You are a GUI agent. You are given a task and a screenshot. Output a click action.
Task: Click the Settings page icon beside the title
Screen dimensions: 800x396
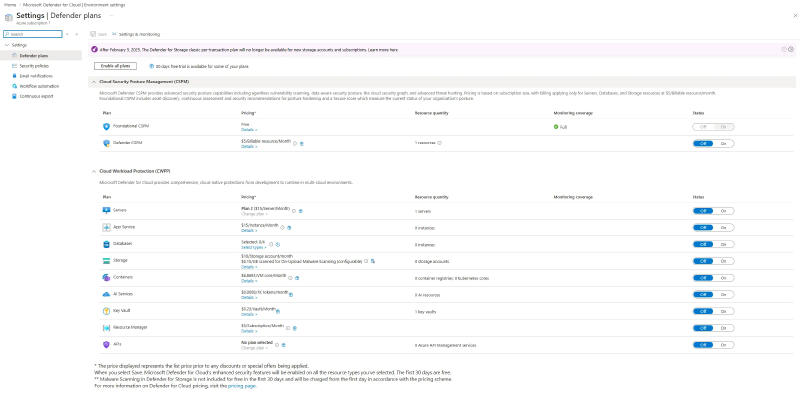click(x=8, y=17)
